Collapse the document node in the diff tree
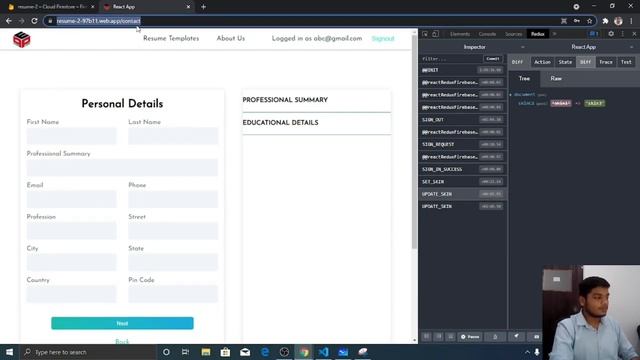Screen dimensions: 640x360 511,95
